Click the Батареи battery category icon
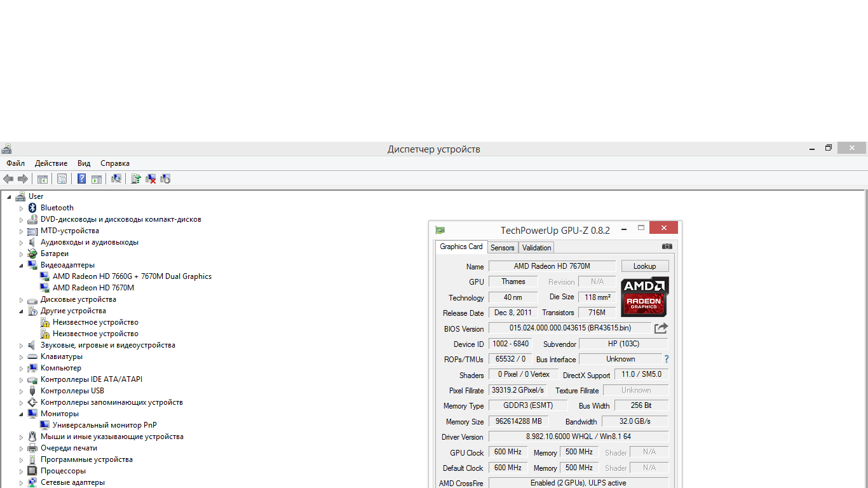 coord(32,254)
